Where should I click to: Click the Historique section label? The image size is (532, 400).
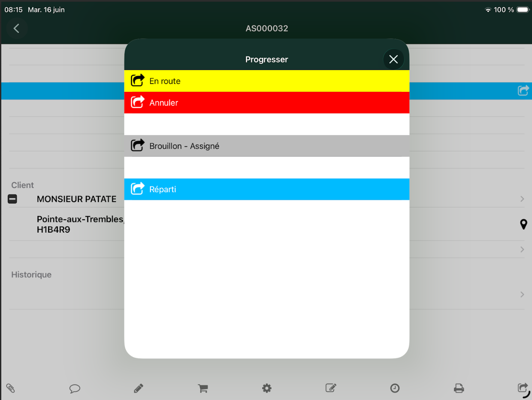[x=31, y=275]
